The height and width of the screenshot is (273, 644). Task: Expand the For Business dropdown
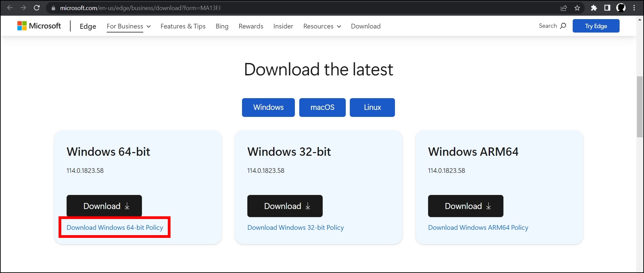[129, 26]
